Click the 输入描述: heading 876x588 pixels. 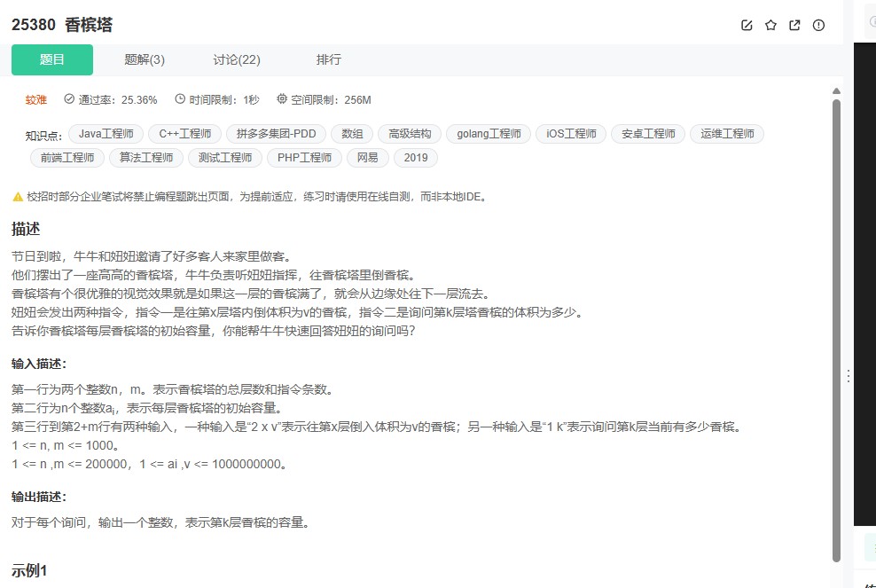(x=39, y=364)
